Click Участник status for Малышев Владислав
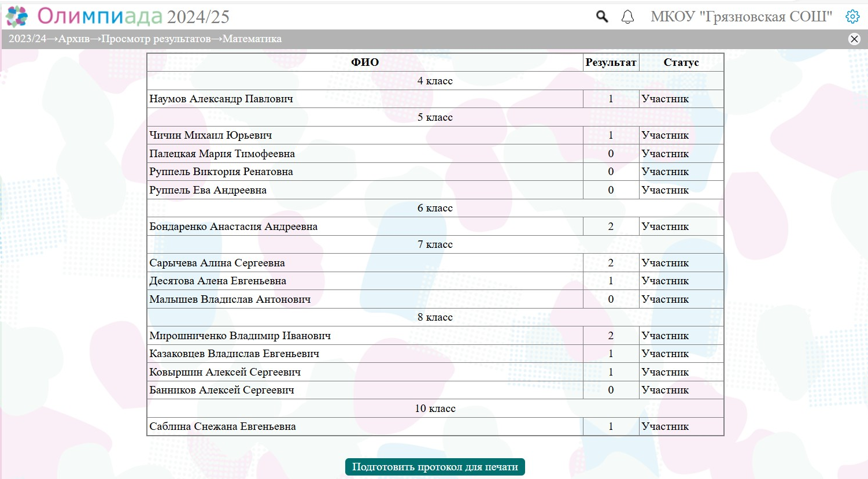The width and height of the screenshot is (868, 479). pos(665,299)
